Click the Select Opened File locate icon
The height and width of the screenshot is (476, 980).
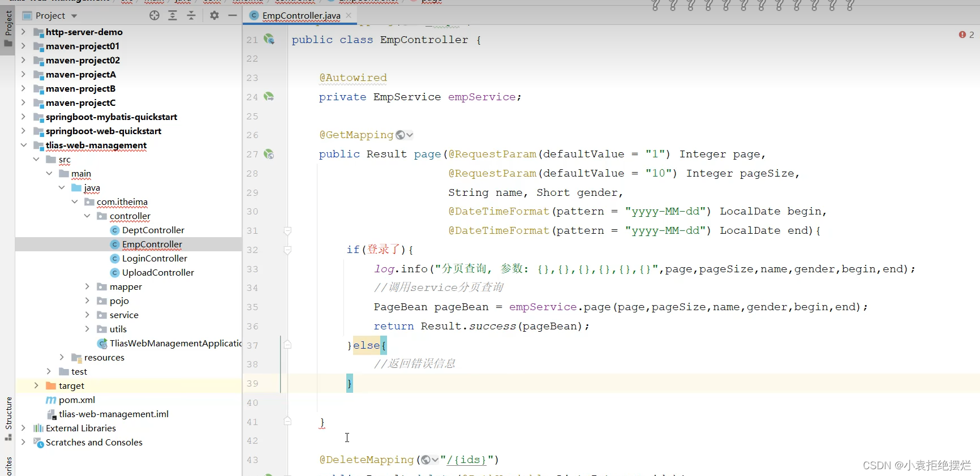pyautogui.click(x=154, y=15)
